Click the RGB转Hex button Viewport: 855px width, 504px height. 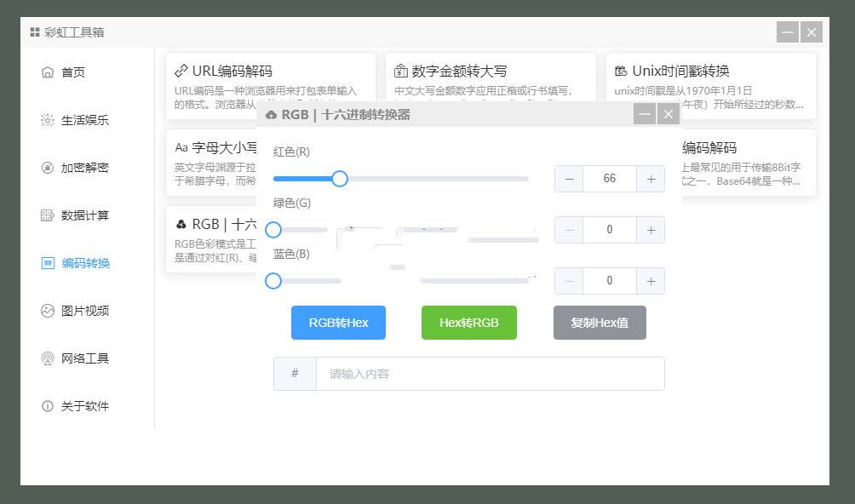(x=338, y=323)
